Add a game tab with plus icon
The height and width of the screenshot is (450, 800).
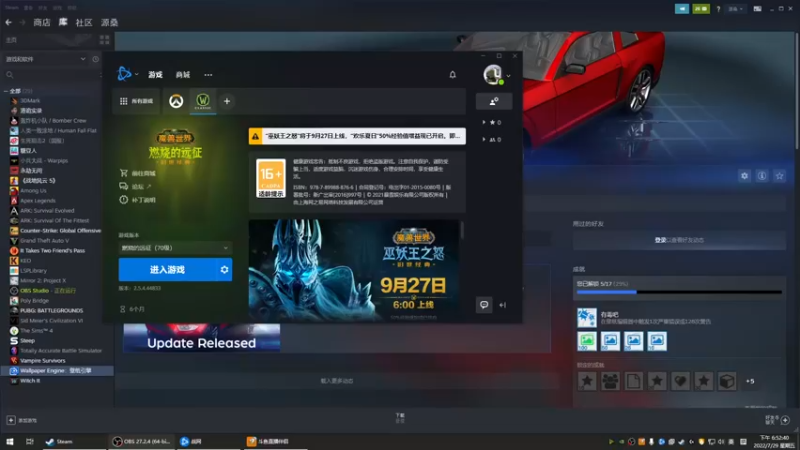pyautogui.click(x=227, y=101)
